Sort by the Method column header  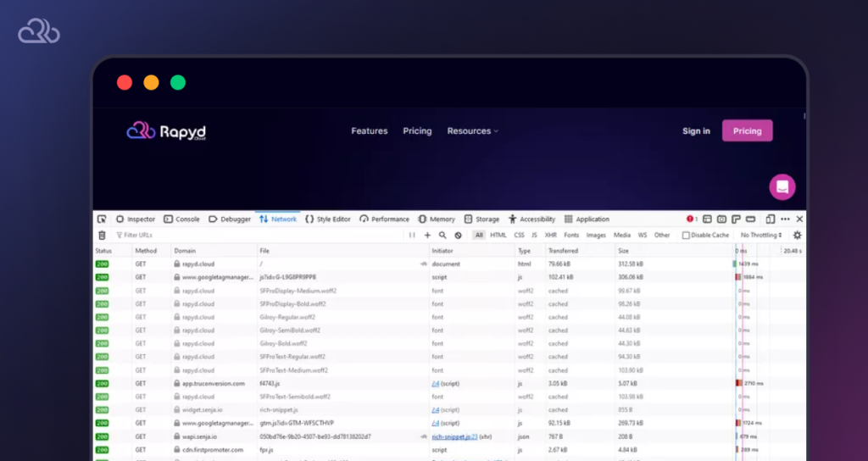151,251
